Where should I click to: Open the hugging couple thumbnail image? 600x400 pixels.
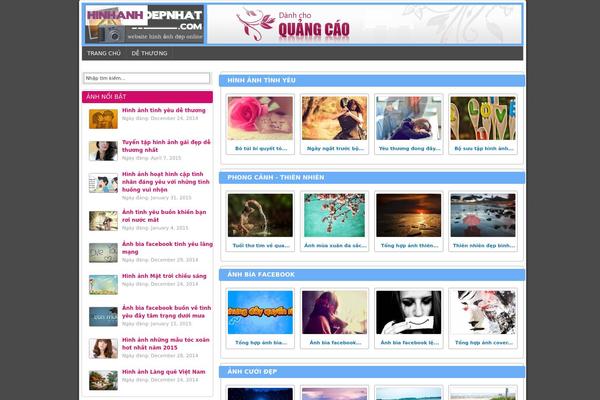pyautogui.click(x=334, y=118)
